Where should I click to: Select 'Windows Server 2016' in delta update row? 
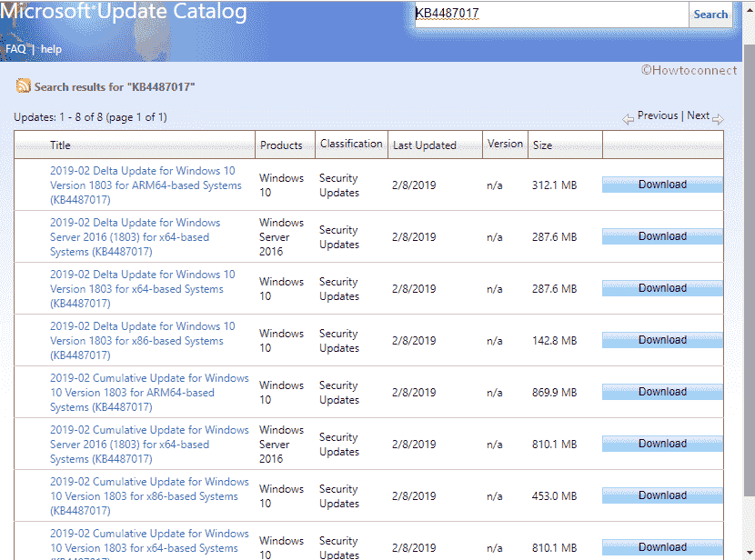pyautogui.click(x=282, y=236)
